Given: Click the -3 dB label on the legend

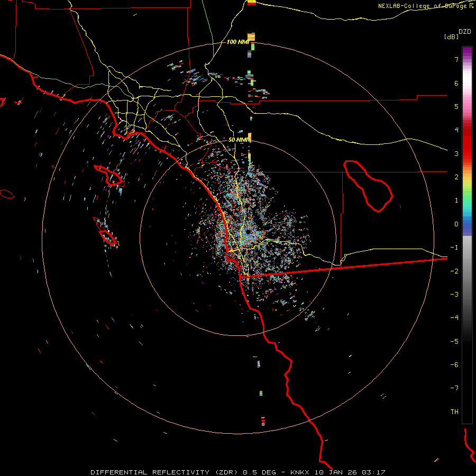Looking at the screenshot, I should [454, 295].
